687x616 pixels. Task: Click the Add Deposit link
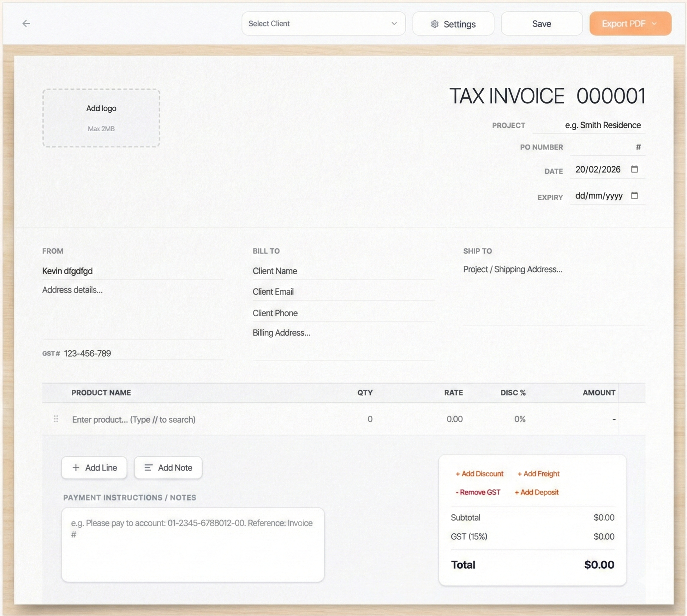pyautogui.click(x=537, y=492)
